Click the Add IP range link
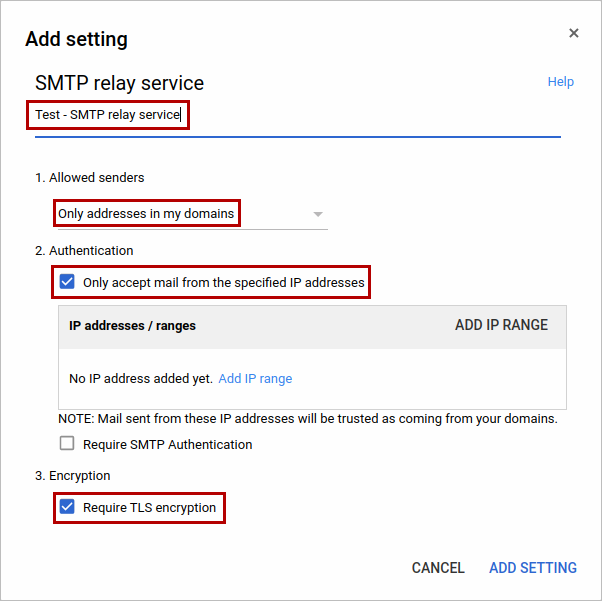The image size is (602, 601). (x=255, y=379)
